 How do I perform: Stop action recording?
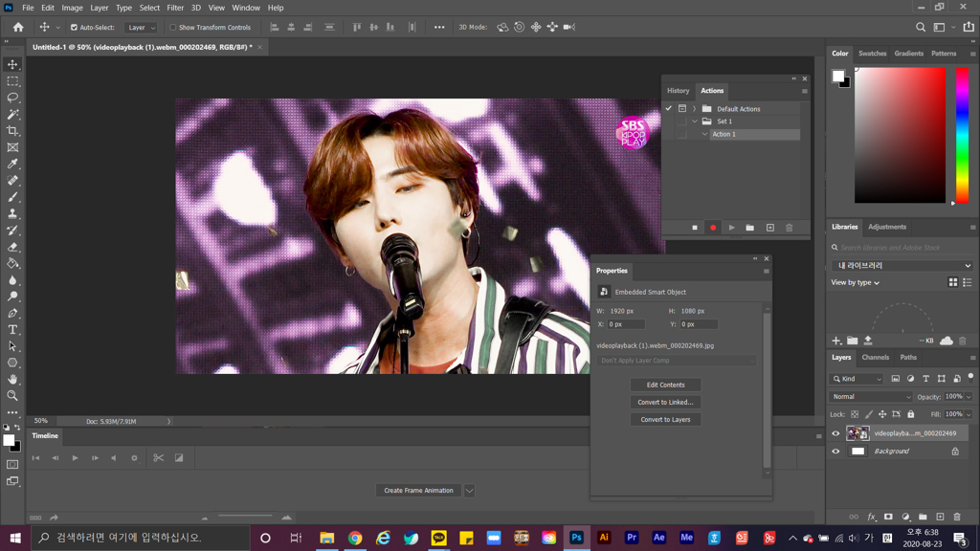click(x=695, y=228)
